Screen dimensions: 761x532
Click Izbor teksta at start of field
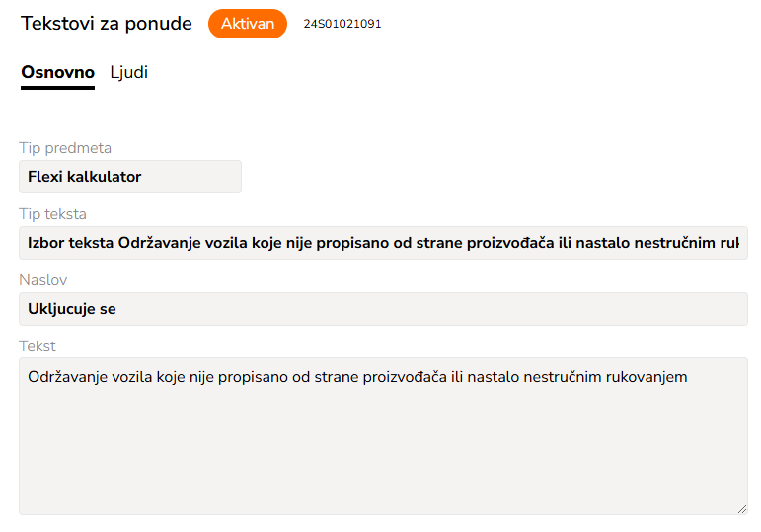click(x=71, y=243)
